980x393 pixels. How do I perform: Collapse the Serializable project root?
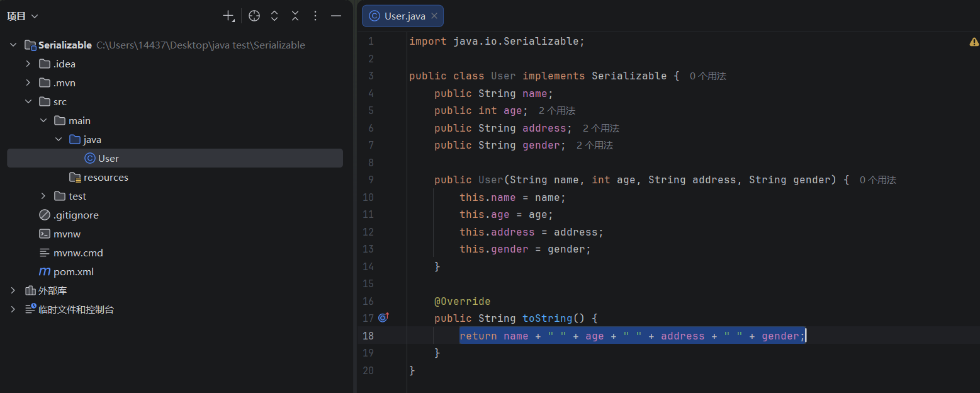coord(13,45)
